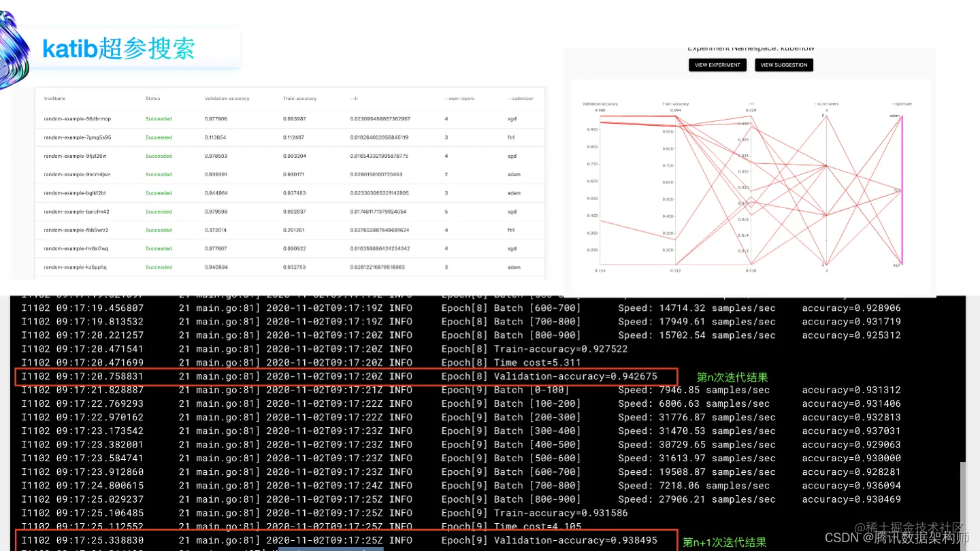Select log line Epoch[9] Train-accuracy=0.931586
Image resolution: width=980 pixels, height=551 pixels.
(x=325, y=513)
